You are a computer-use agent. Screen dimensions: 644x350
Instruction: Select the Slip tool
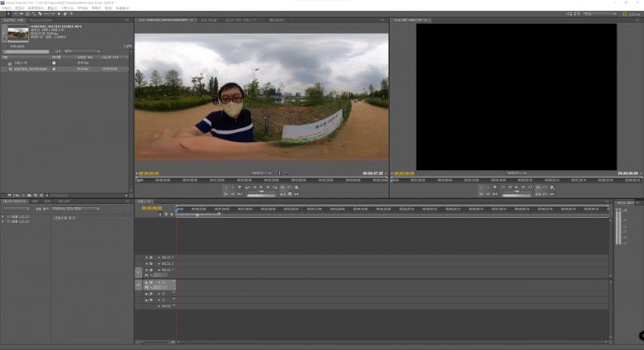46,14
